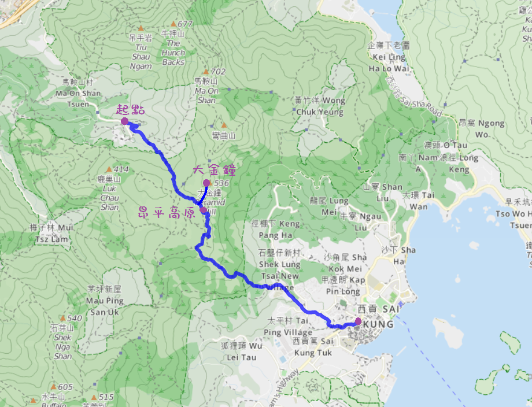Click the purple 起點 start point marker
The image size is (532, 407).
tap(124, 121)
